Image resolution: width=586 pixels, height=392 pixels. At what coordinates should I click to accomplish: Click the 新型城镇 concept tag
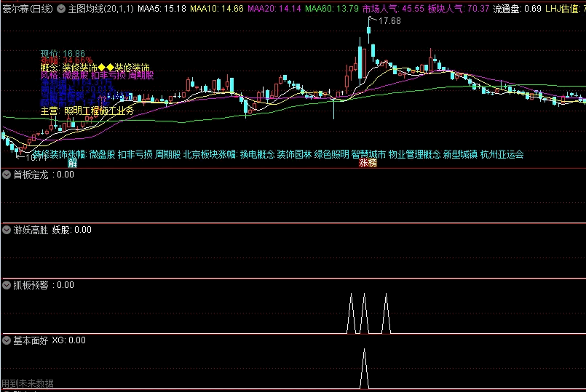point(460,155)
